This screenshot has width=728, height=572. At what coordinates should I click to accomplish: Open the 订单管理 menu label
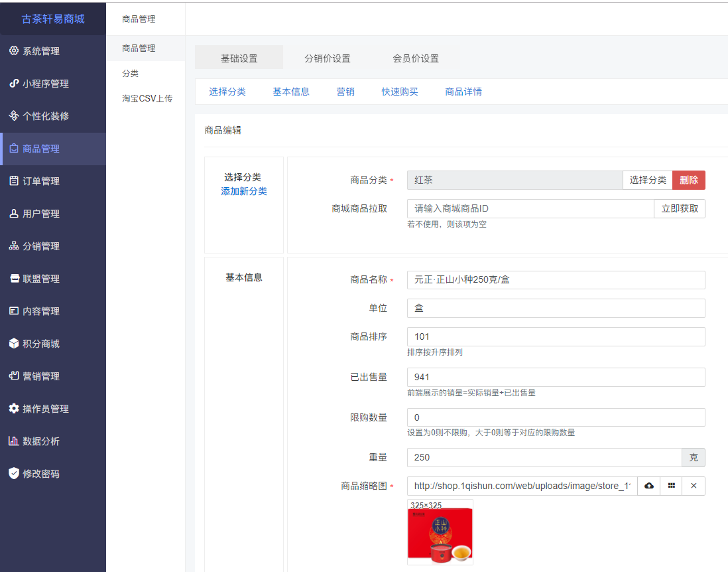coord(41,181)
